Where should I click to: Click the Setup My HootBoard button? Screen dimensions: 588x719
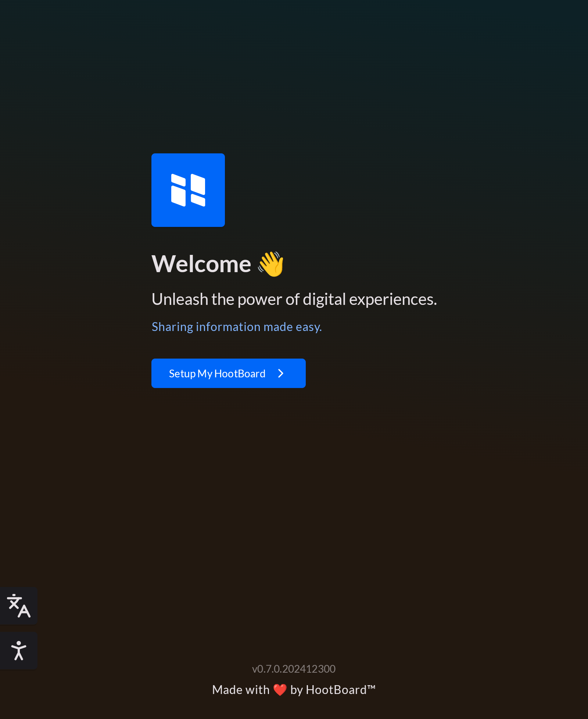coord(228,373)
